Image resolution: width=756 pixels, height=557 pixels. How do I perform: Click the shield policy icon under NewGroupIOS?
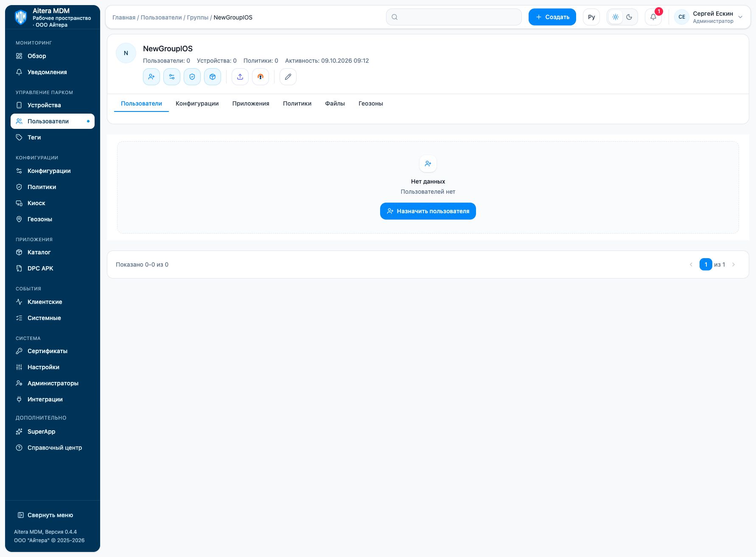click(x=192, y=77)
